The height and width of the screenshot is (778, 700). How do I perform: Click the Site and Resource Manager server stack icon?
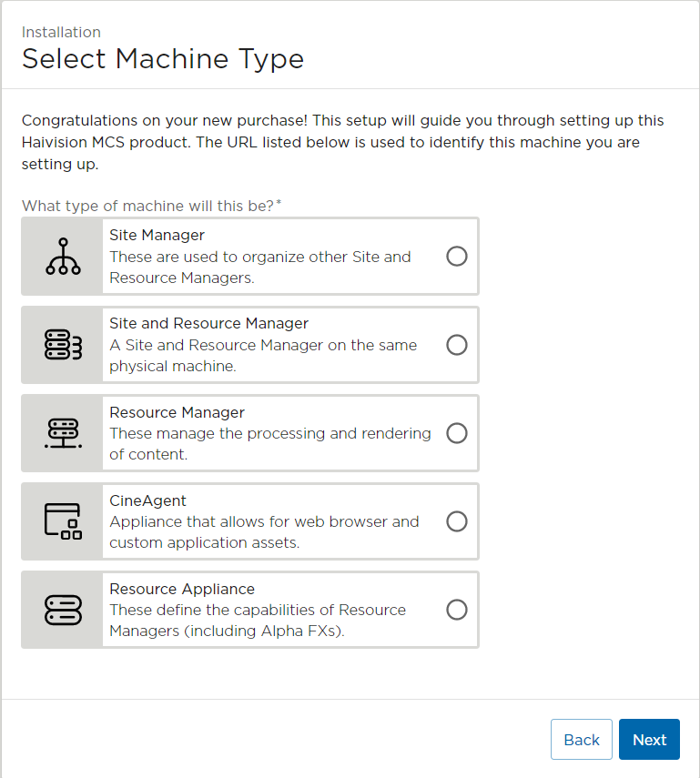coord(62,345)
